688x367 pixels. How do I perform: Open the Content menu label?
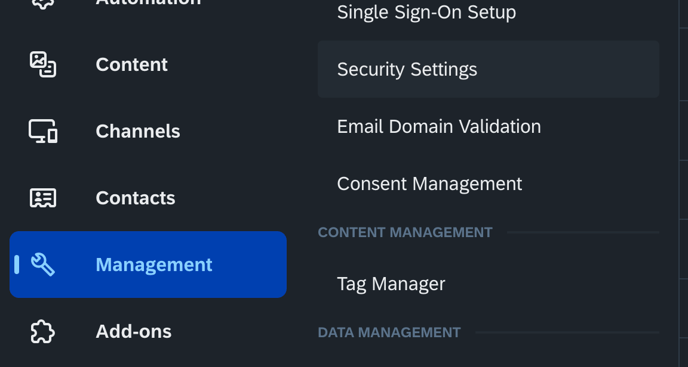pyautogui.click(x=132, y=65)
